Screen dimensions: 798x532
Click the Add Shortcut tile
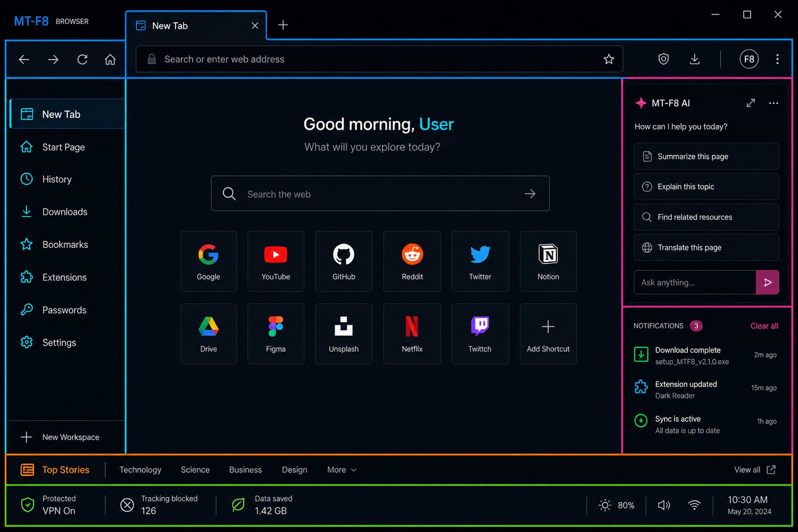click(x=548, y=334)
